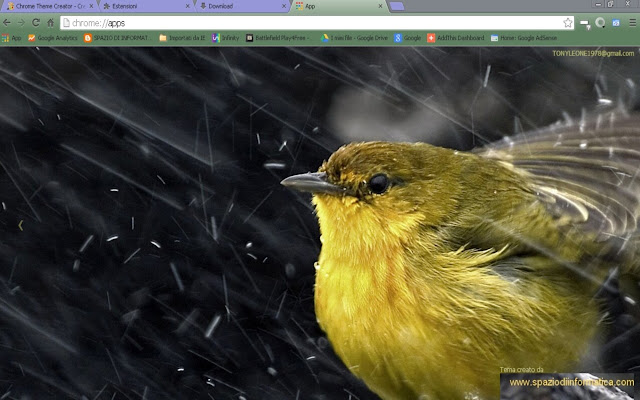Open Chrome's hamburger menu

[x=632, y=23]
